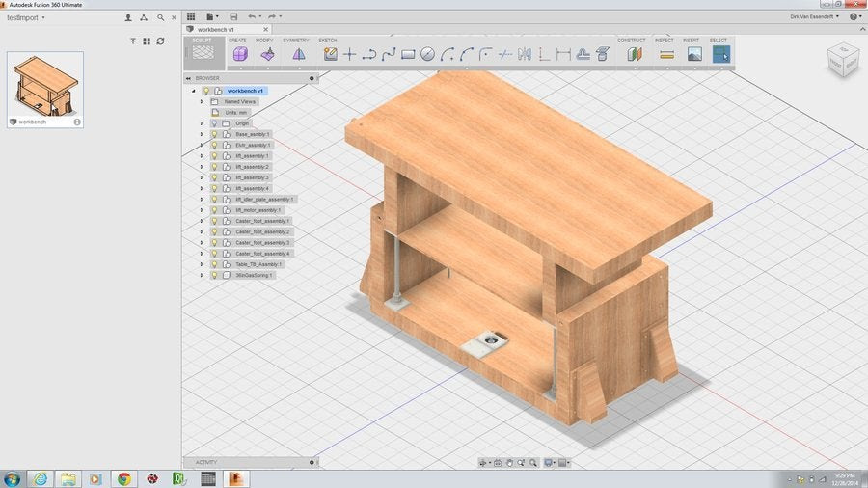The height and width of the screenshot is (488, 868).
Task: Open the Inspect menu label
Action: (x=665, y=41)
